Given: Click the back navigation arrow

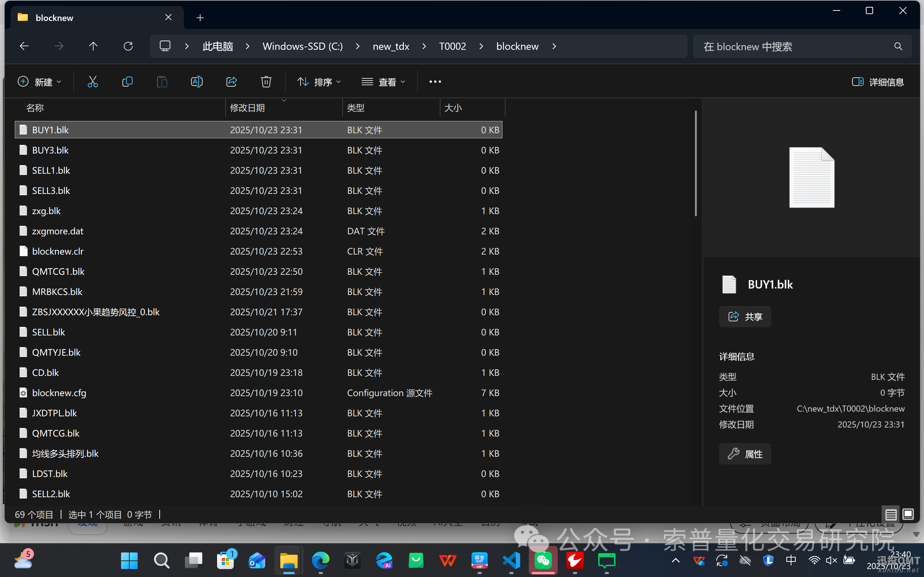Looking at the screenshot, I should tap(24, 46).
